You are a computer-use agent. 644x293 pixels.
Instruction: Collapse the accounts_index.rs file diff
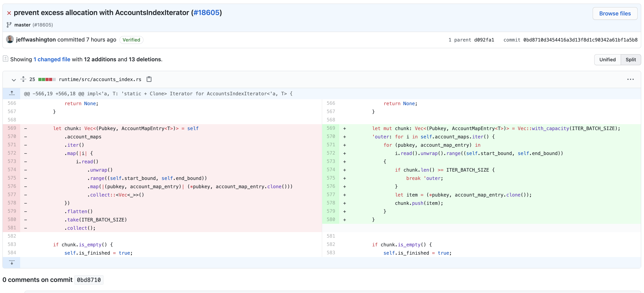click(14, 80)
